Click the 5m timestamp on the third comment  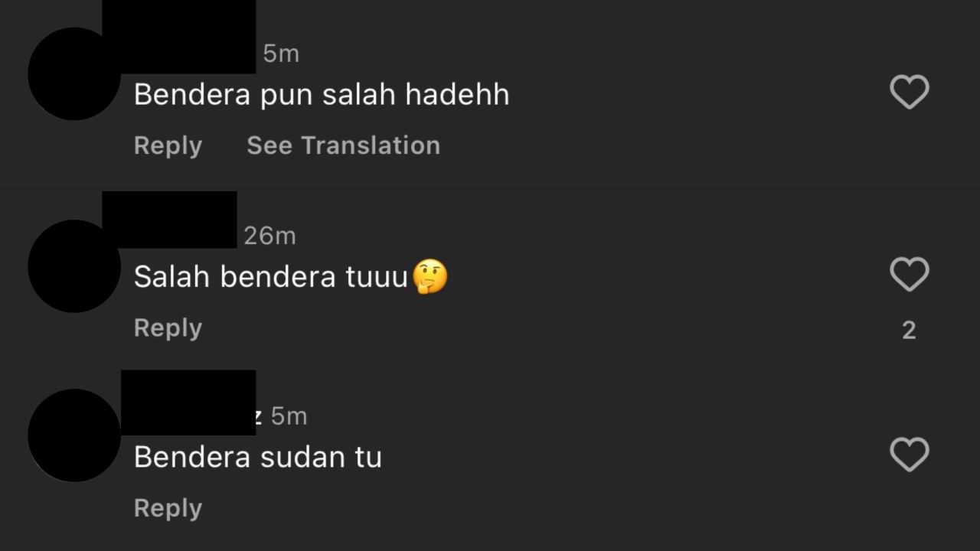pos(289,416)
